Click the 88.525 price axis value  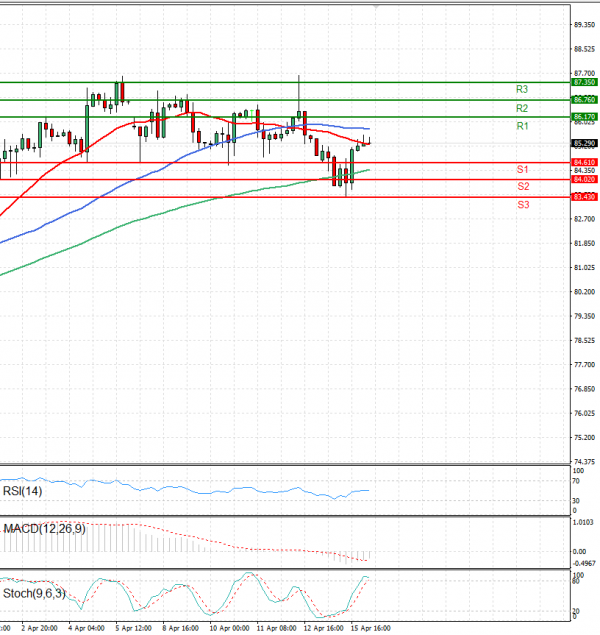(x=584, y=49)
